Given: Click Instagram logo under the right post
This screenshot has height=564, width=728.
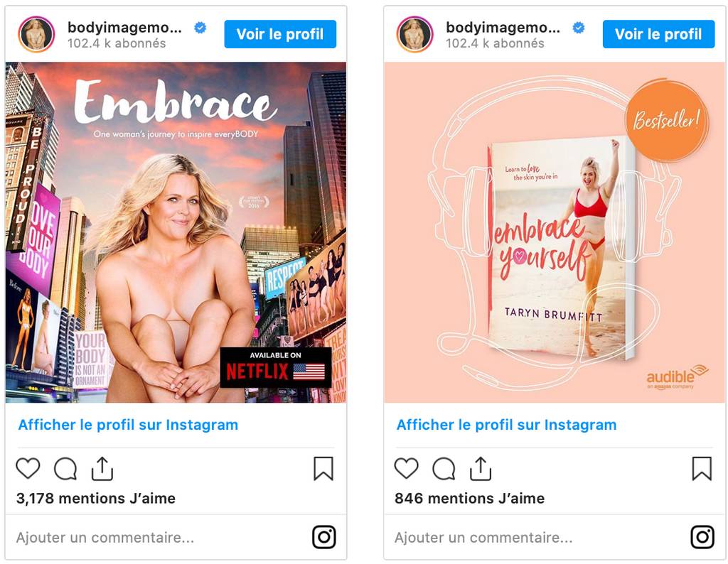Looking at the screenshot, I should 702,537.
